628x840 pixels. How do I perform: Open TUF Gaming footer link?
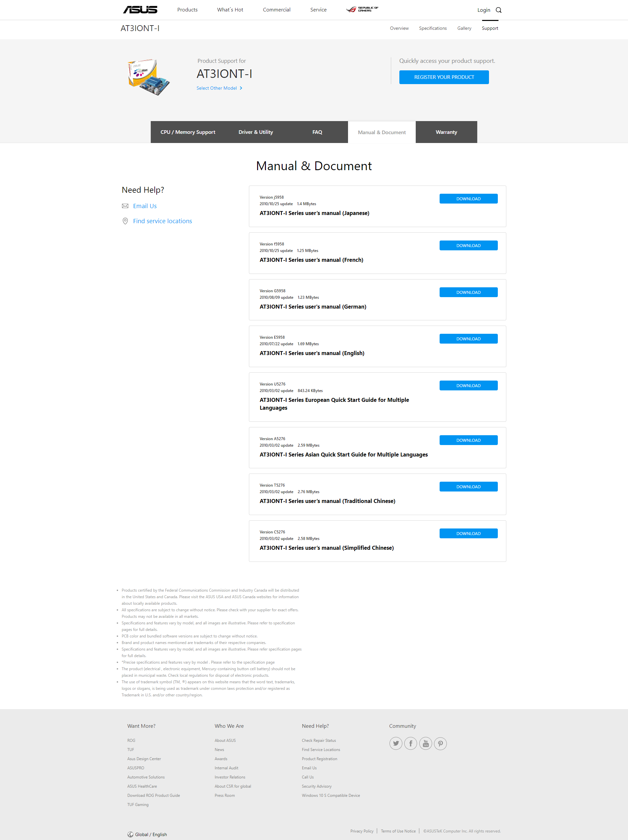tap(138, 804)
